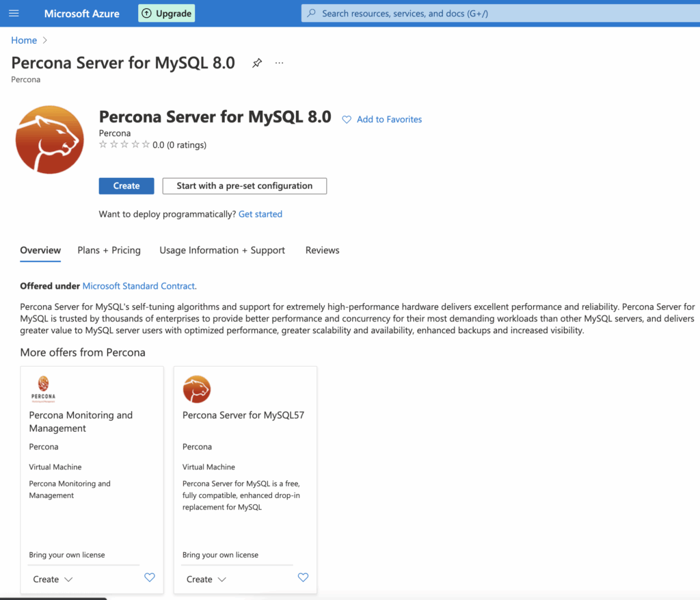700x600 pixels.
Task: Pin Percona Server page to dashboard
Action: pos(257,63)
